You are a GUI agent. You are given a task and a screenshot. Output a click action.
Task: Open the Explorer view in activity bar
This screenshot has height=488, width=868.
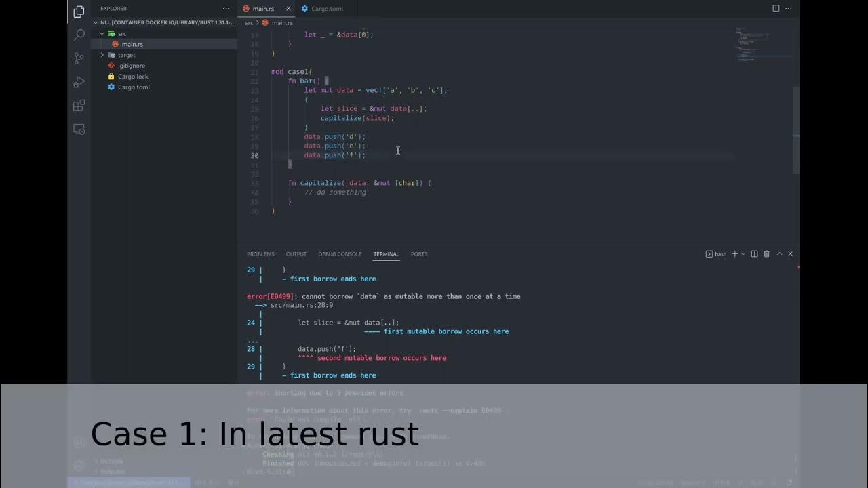click(x=79, y=12)
